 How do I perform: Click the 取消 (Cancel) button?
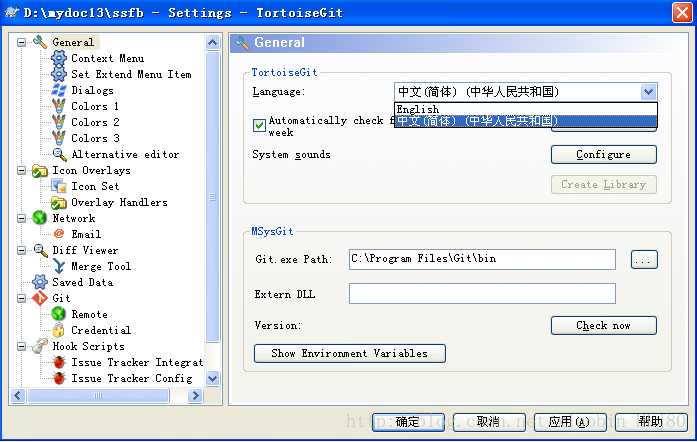click(489, 422)
